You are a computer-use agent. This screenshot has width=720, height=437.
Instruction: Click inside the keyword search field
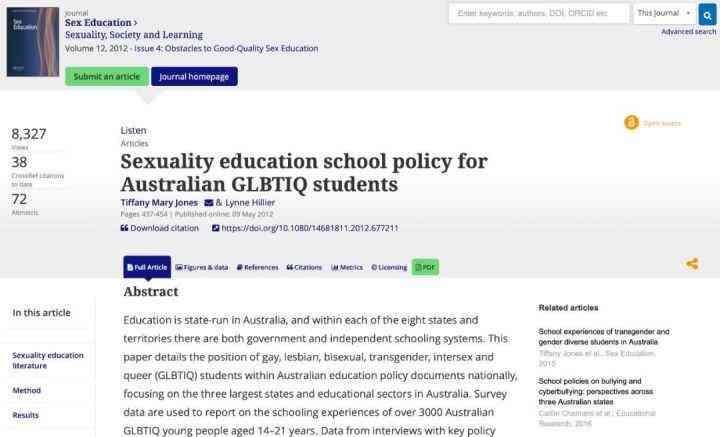(539, 13)
